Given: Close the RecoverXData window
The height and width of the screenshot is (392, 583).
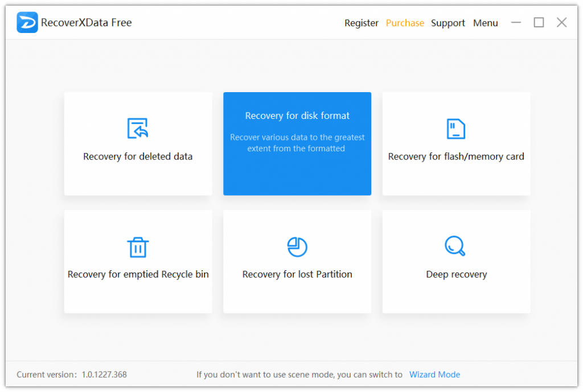Looking at the screenshot, I should point(561,23).
